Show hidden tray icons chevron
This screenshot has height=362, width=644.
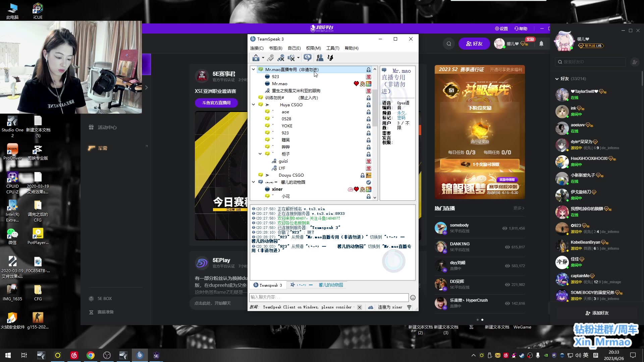pos(473,355)
